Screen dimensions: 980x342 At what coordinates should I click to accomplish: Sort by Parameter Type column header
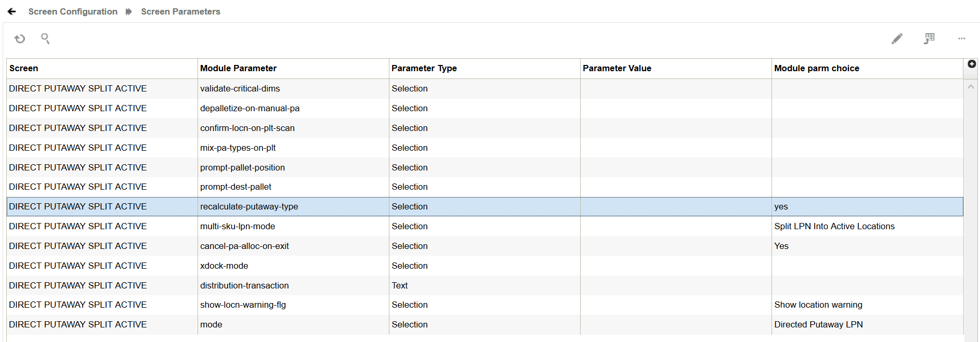point(485,68)
